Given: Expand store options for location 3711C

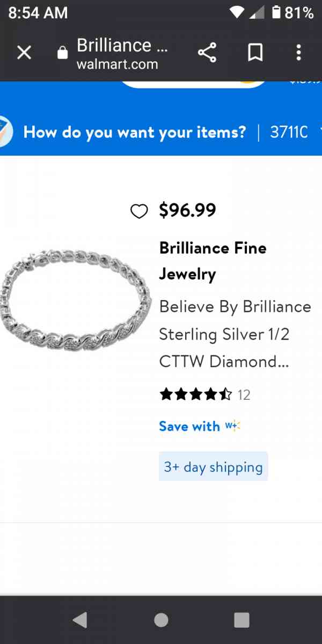Looking at the screenshot, I should (289, 132).
